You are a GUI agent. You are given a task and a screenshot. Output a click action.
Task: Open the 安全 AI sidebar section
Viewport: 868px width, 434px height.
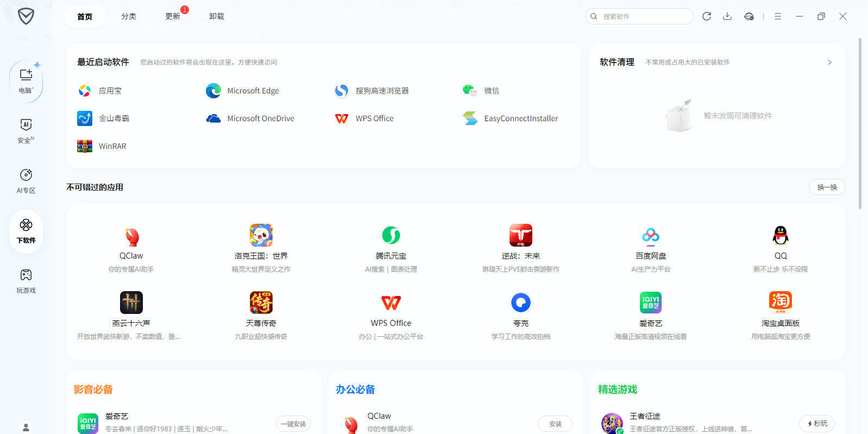pyautogui.click(x=26, y=131)
